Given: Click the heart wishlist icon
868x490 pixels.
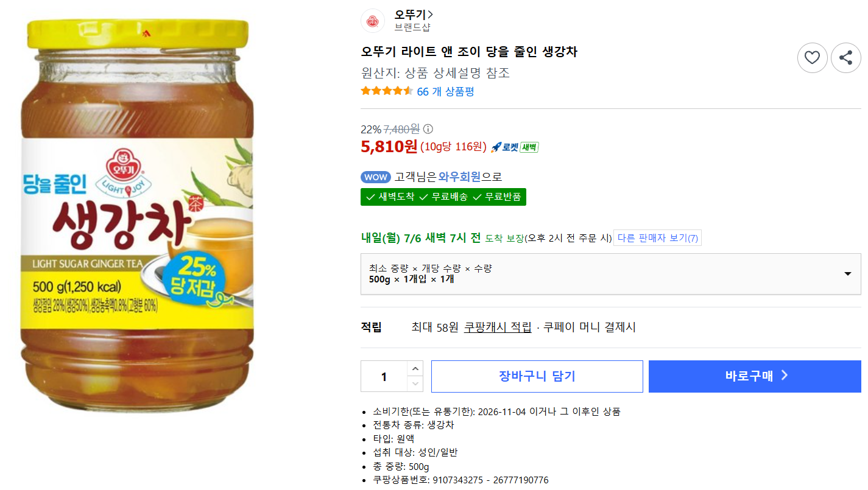Looking at the screenshot, I should [x=812, y=58].
